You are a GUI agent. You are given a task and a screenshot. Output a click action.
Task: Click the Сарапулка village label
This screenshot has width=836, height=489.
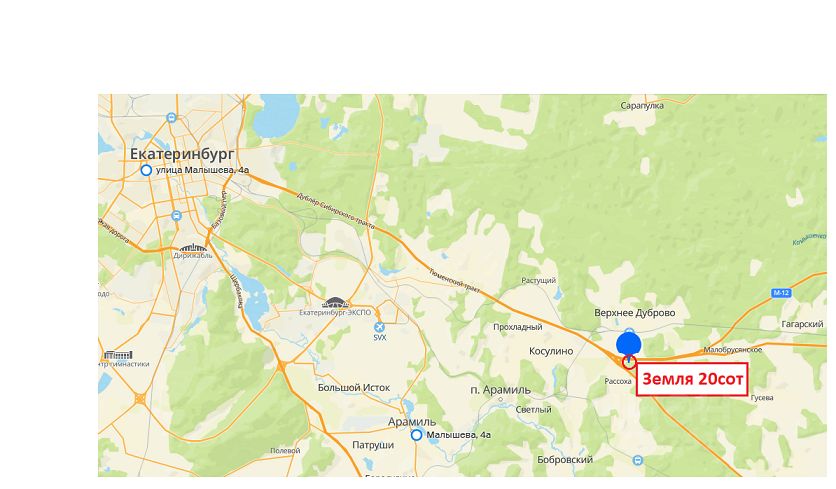coord(642,106)
